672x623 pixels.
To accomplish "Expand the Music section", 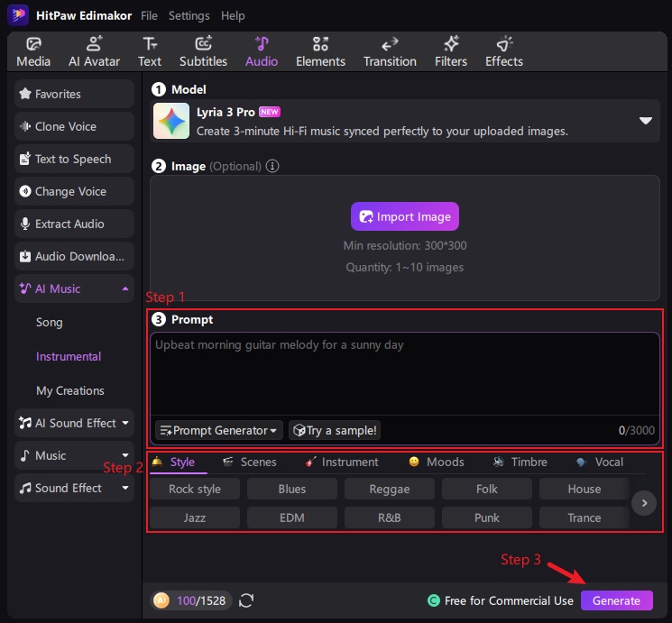I will click(x=125, y=455).
